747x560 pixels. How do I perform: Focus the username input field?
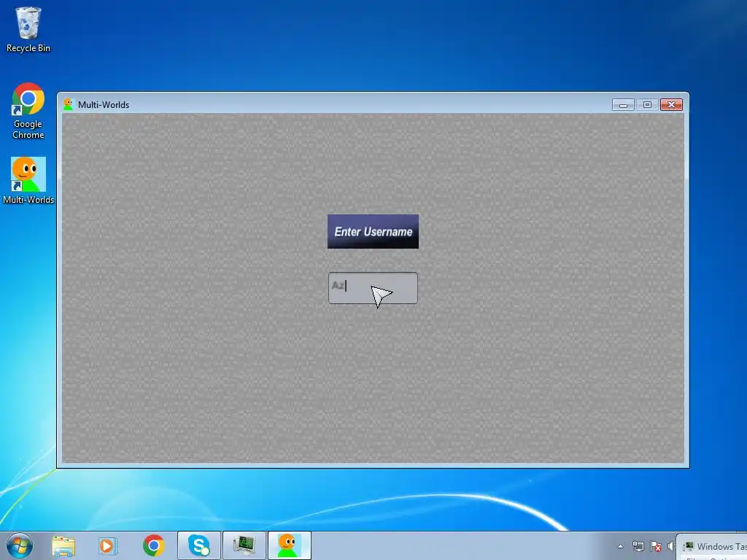[373, 287]
